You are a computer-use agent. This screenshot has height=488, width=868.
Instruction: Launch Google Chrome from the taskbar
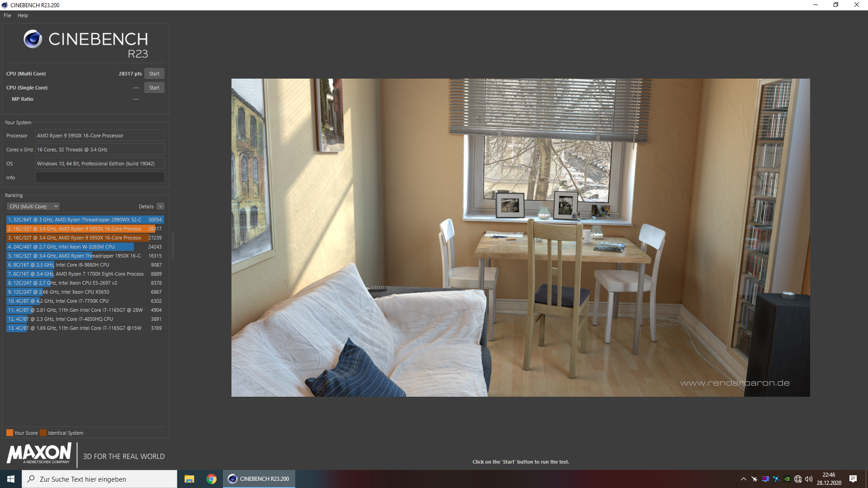click(x=212, y=479)
